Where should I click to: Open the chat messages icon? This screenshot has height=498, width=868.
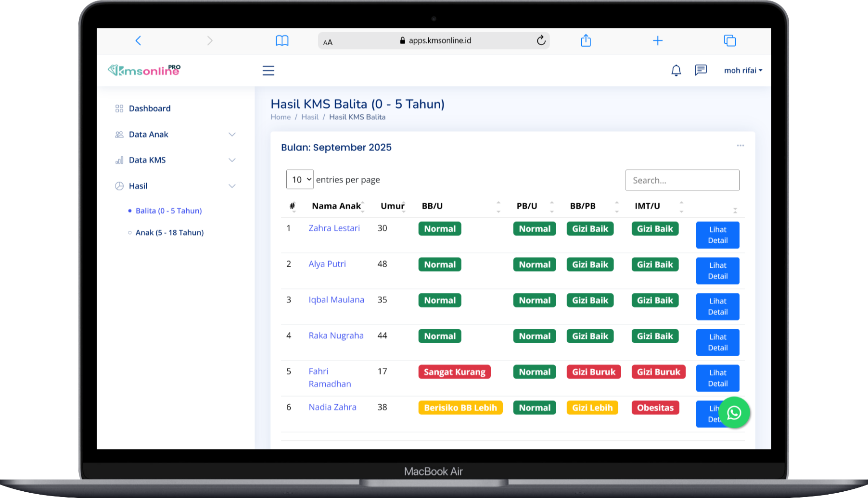click(701, 71)
